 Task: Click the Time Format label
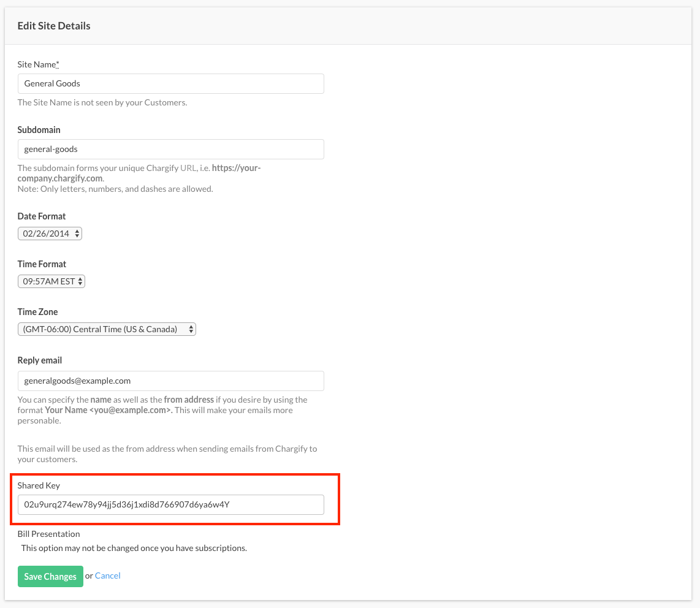pyautogui.click(x=42, y=264)
